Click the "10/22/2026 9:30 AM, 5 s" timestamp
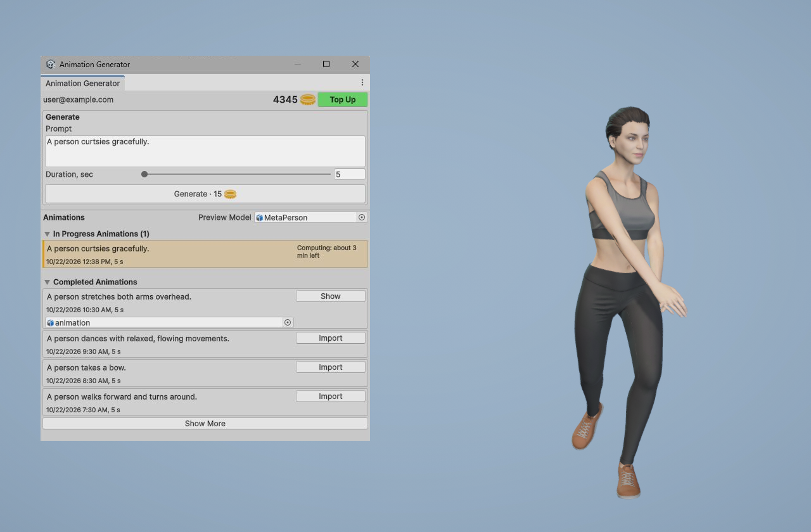The width and height of the screenshot is (811, 532). coord(83,351)
